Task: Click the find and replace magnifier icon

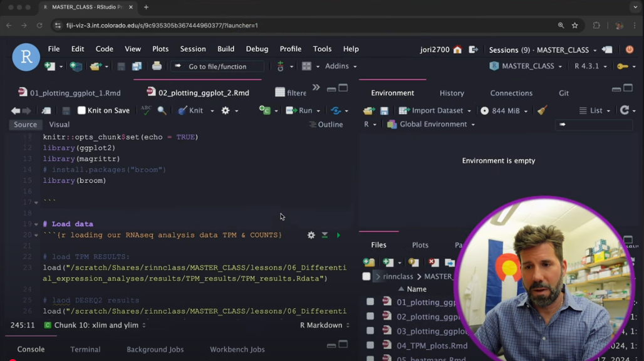Action: tap(162, 110)
